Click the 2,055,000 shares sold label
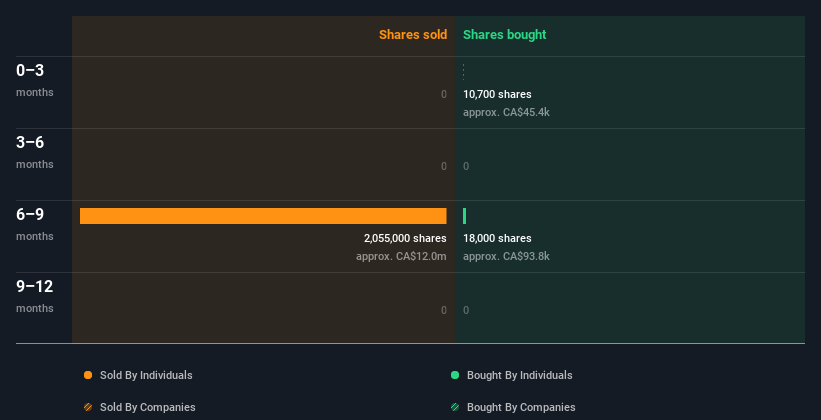The width and height of the screenshot is (821, 420). 405,238
